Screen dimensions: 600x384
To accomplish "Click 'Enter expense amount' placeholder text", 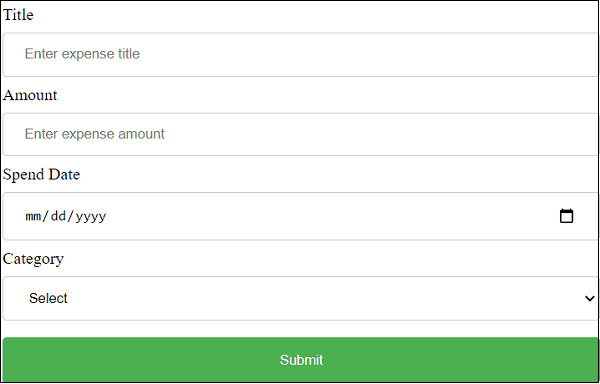I will pos(95,134).
